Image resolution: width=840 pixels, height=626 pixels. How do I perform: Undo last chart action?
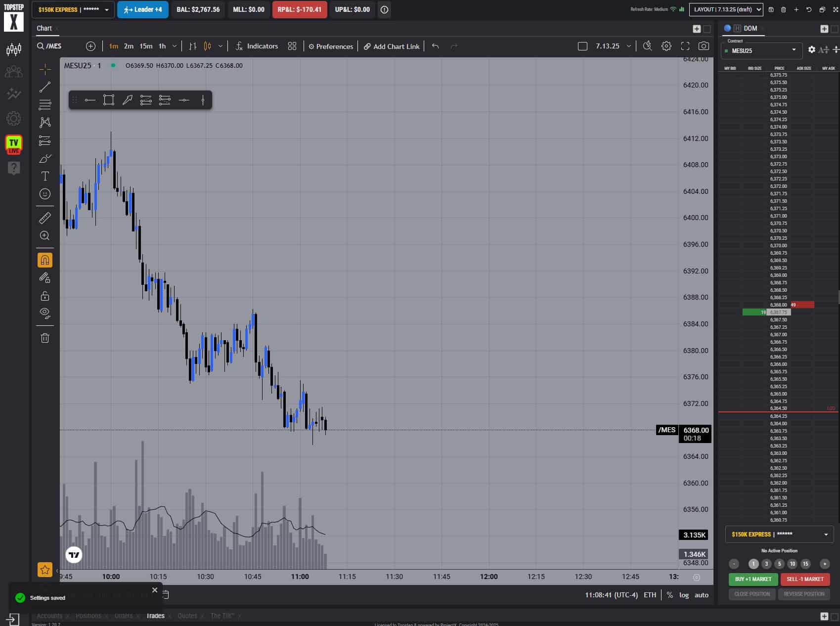point(435,46)
